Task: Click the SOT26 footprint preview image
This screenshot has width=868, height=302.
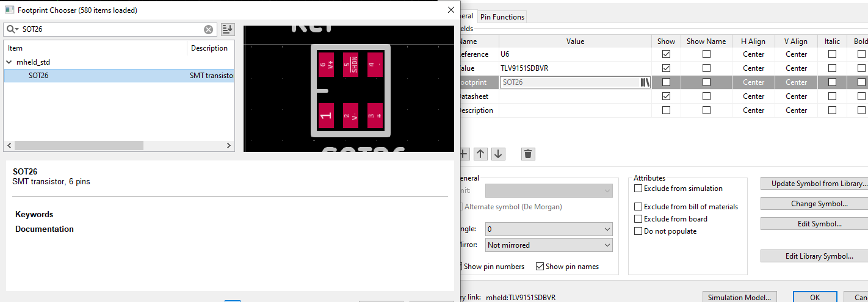Action: [x=350, y=88]
